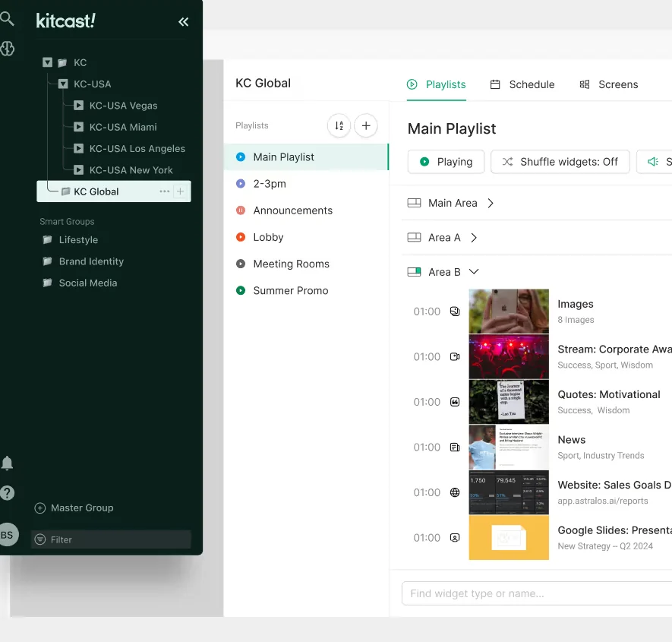The height and width of the screenshot is (642, 672).
Task: Select the KC Global group
Action: pyautogui.click(x=114, y=191)
